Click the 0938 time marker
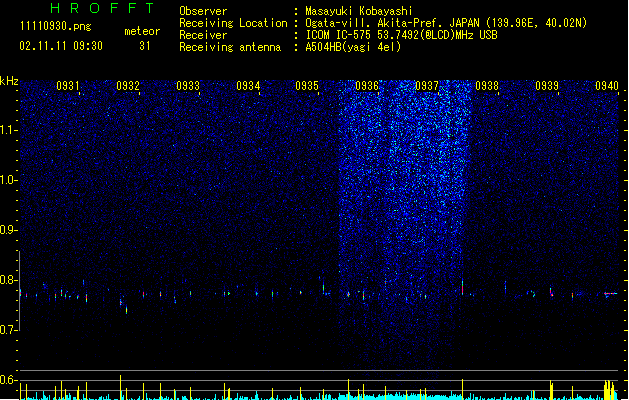629x400 pixels. pyautogui.click(x=487, y=86)
